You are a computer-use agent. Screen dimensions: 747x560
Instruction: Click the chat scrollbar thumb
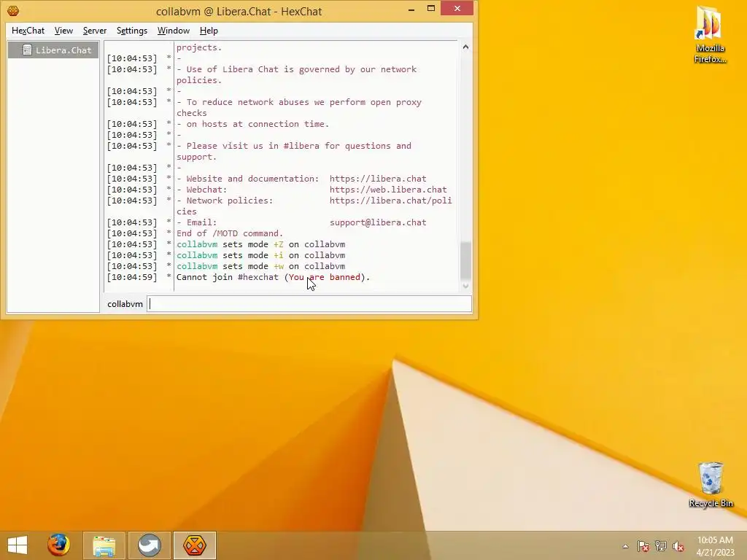465,260
